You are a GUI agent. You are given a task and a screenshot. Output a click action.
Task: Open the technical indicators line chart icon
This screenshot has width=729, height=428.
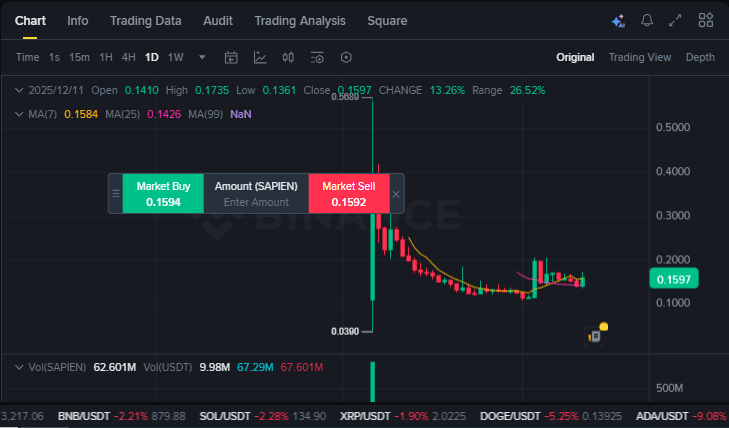(260, 58)
